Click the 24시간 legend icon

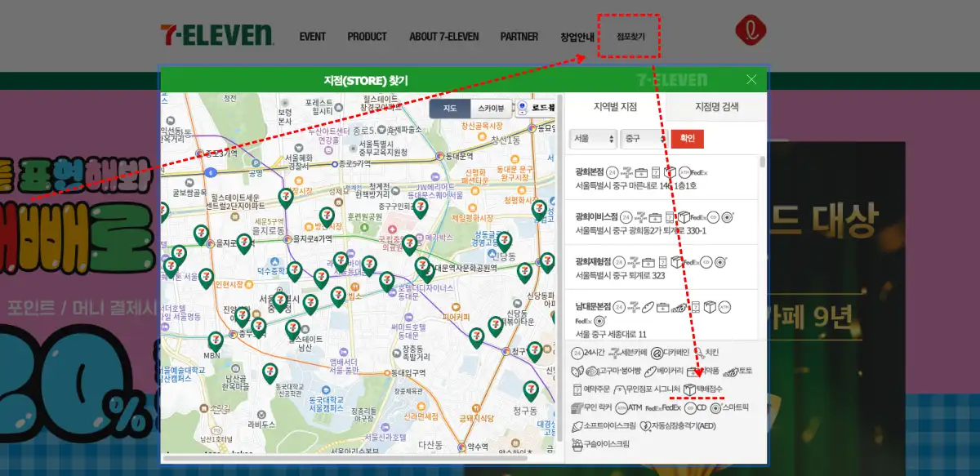point(577,353)
